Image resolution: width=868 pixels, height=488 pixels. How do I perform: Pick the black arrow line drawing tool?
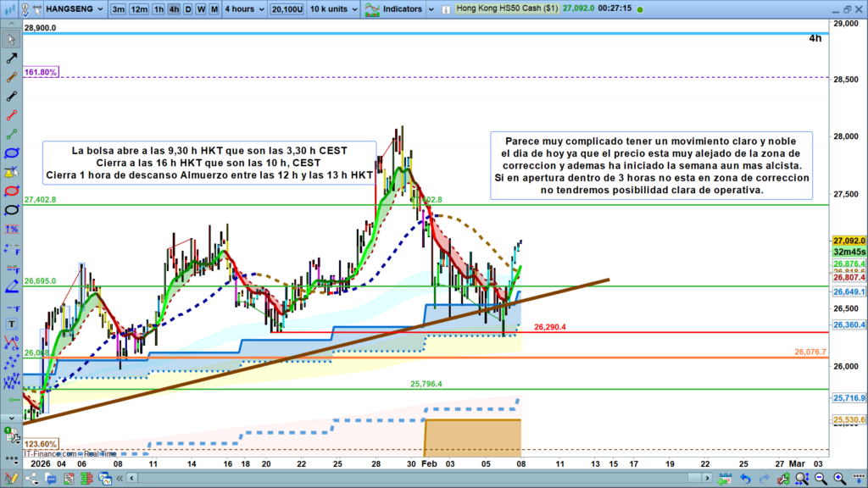(x=12, y=59)
